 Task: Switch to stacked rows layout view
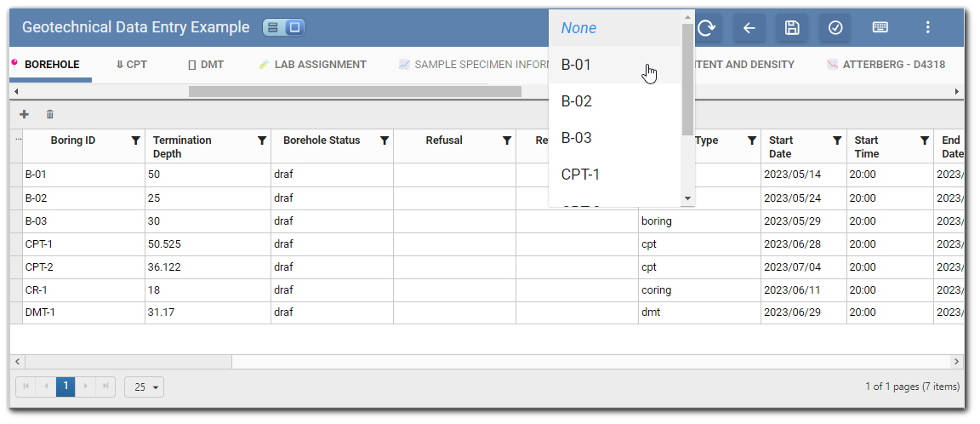273,28
